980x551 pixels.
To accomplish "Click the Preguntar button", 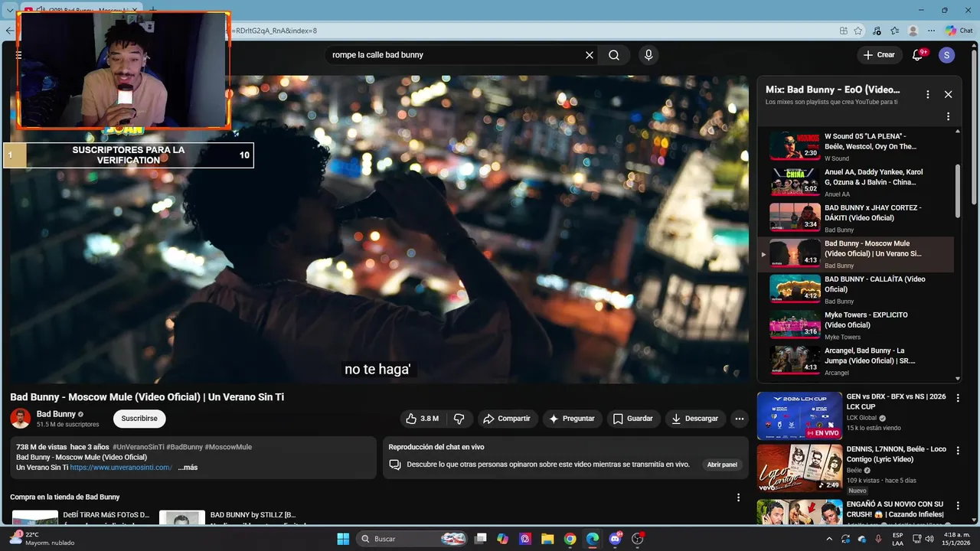I will coord(572,419).
